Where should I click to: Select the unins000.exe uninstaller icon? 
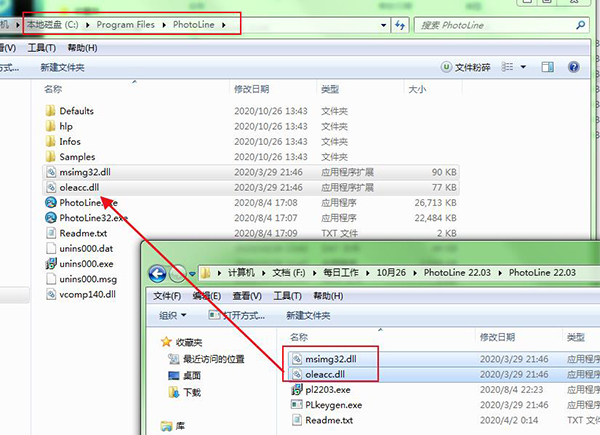click(51, 264)
